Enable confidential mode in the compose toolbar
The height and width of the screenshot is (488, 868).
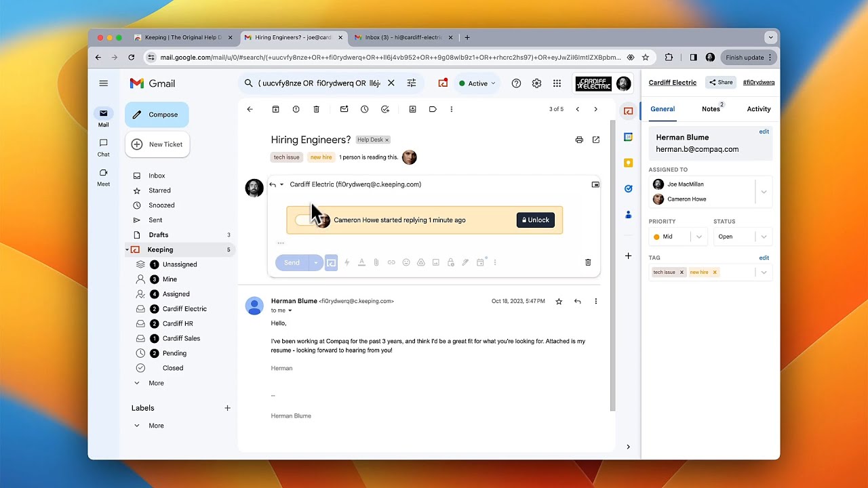click(x=451, y=262)
